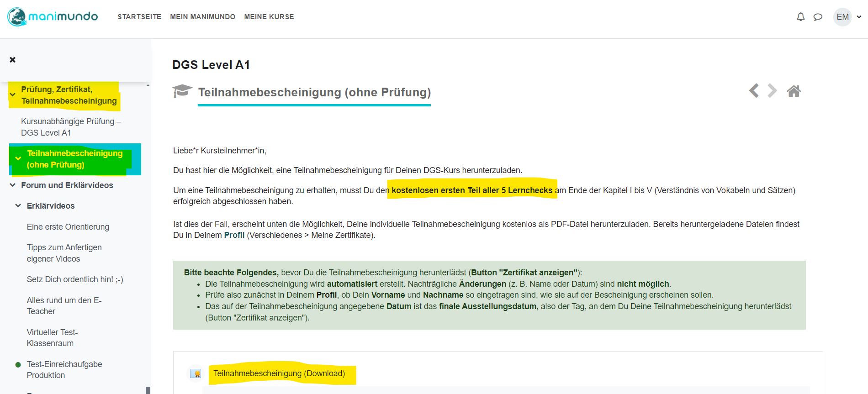Click the certificate icon beside Teilnahmebescheinigung download
Image resolution: width=868 pixels, height=394 pixels.
tap(196, 373)
